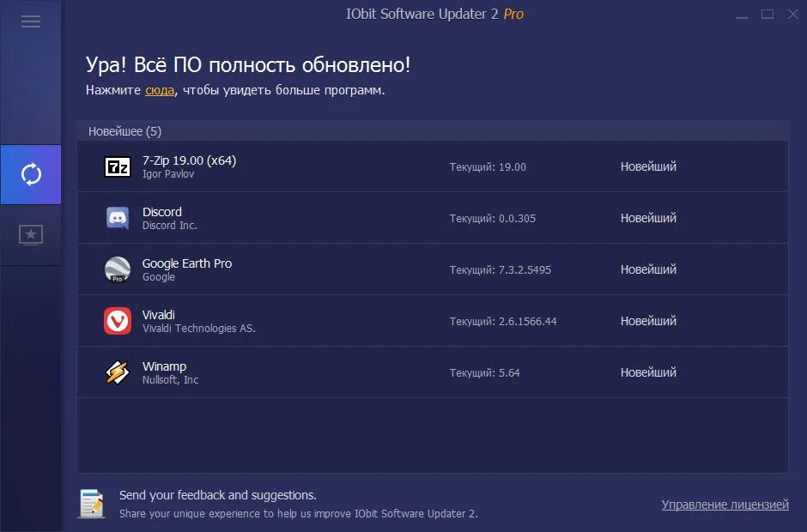This screenshot has width=807, height=532.
Task: Click 'Send your feedback and suggestions' text
Action: pyautogui.click(x=218, y=495)
